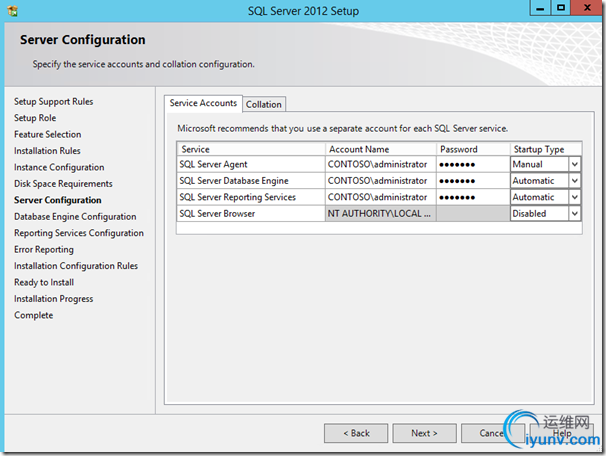Click the SQL Server Setup title bar icon
Image resolution: width=606 pixels, height=456 pixels.
pyautogui.click(x=12, y=10)
